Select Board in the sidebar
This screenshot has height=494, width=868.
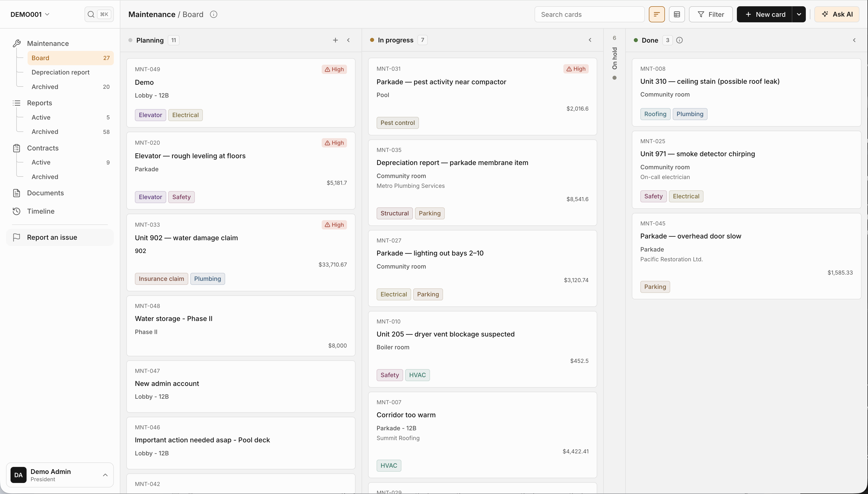pos(70,58)
